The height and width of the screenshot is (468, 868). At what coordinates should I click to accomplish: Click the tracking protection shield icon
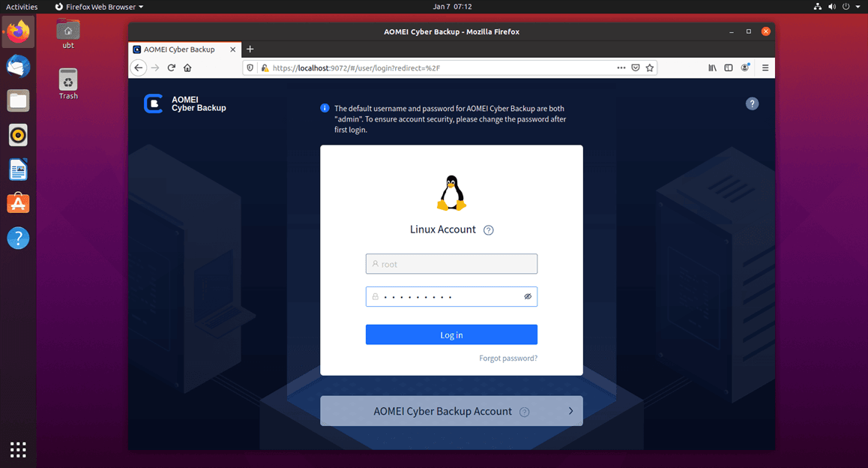click(x=250, y=67)
